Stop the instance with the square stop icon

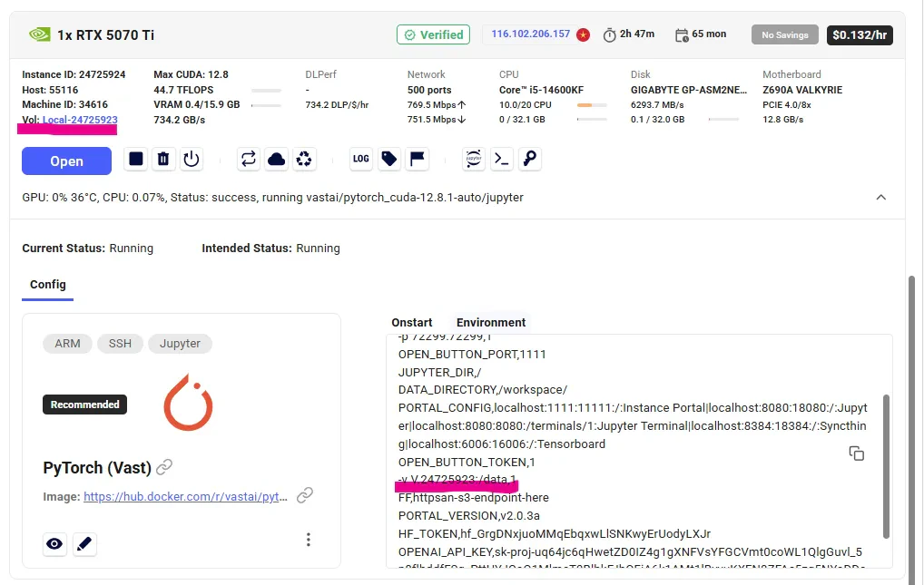tap(135, 159)
